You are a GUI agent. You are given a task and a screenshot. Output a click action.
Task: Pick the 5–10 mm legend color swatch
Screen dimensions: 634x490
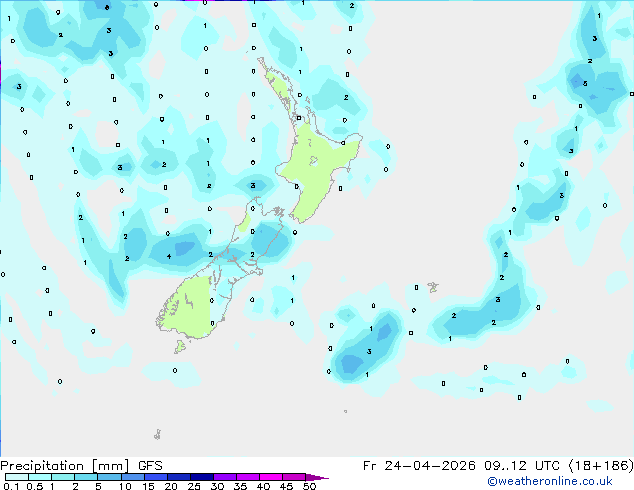(109, 477)
